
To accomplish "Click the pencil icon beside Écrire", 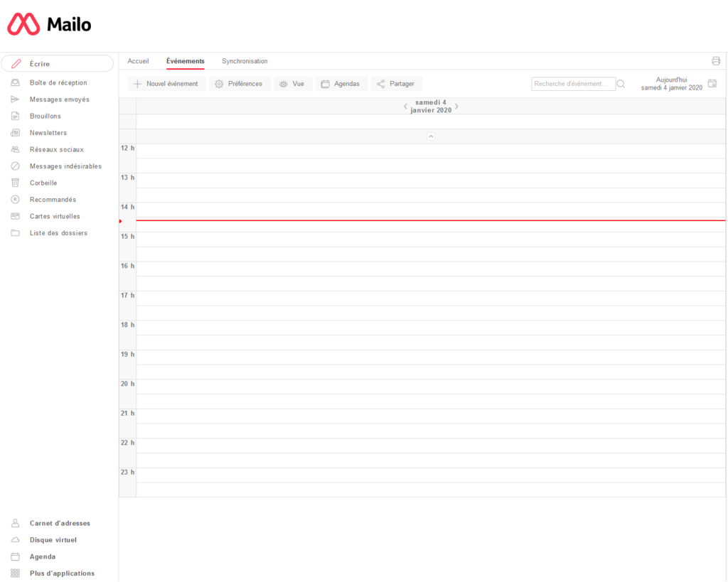I will pos(16,63).
